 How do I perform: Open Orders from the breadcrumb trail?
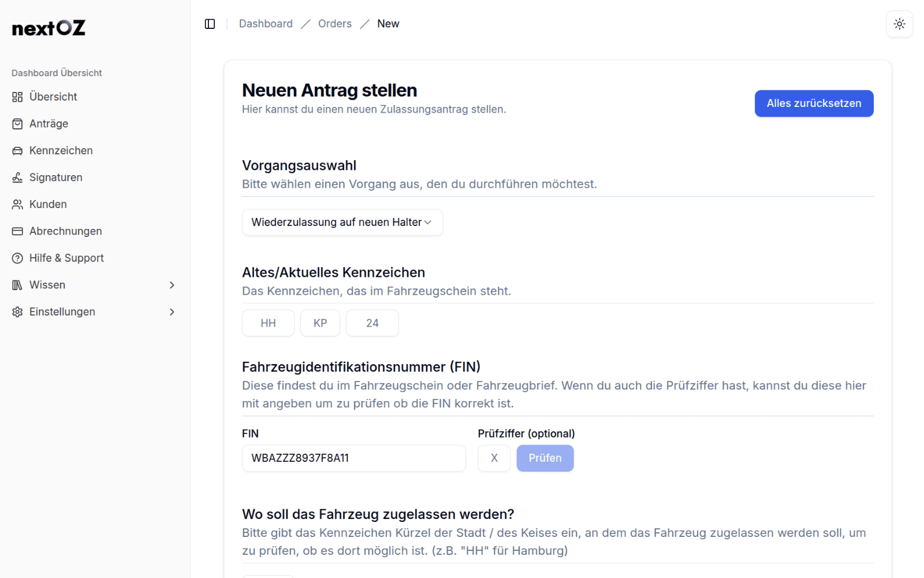[x=334, y=23]
